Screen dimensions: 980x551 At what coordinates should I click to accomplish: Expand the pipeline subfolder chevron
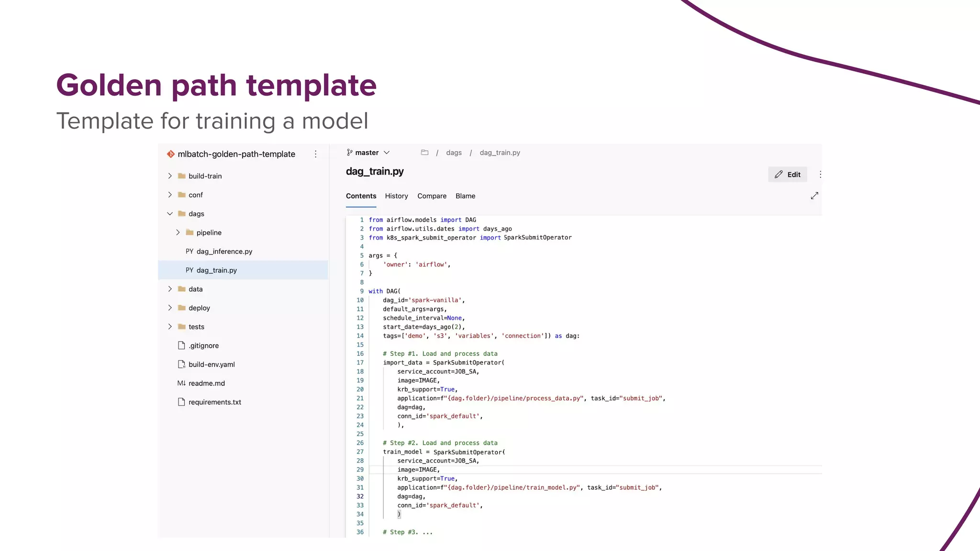pyautogui.click(x=178, y=232)
